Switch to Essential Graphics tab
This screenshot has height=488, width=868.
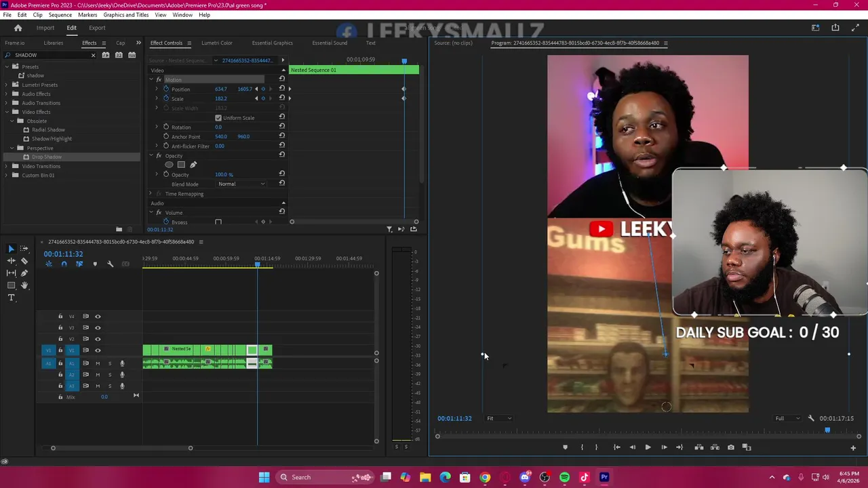coord(273,43)
